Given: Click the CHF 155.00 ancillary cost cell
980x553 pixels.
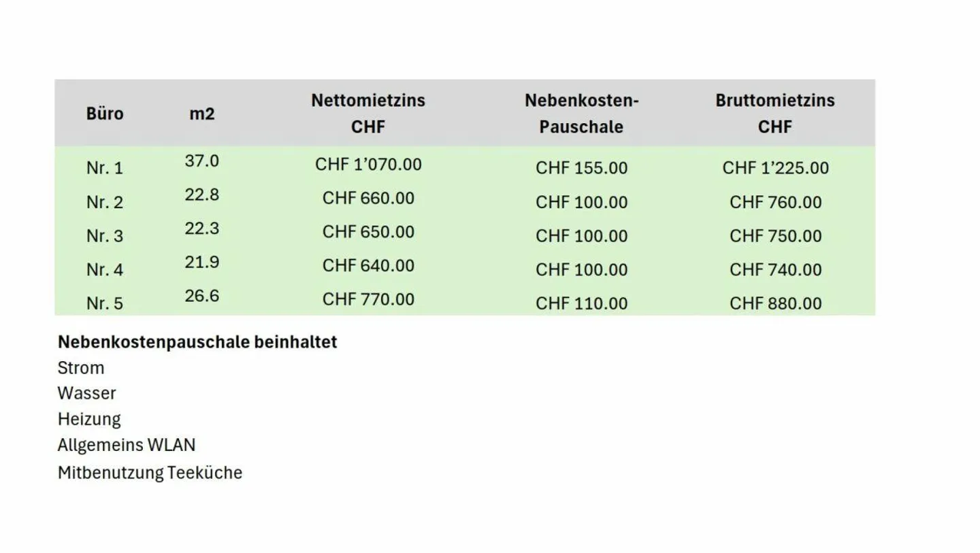Looking at the screenshot, I should pyautogui.click(x=581, y=167).
